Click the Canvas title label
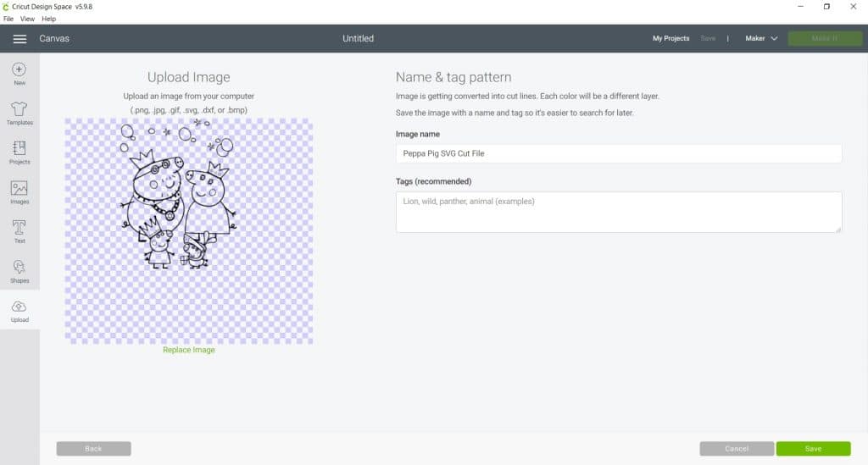 coord(54,39)
